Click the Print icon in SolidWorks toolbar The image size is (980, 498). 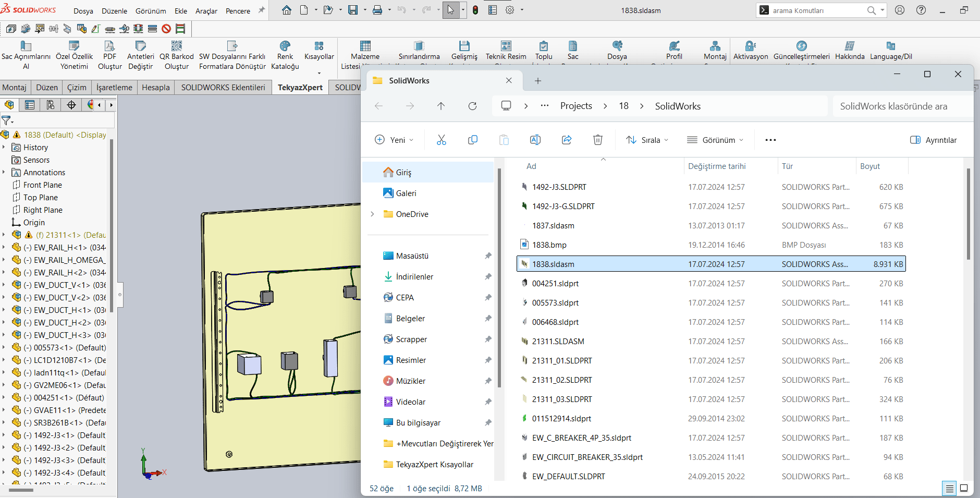(x=377, y=10)
